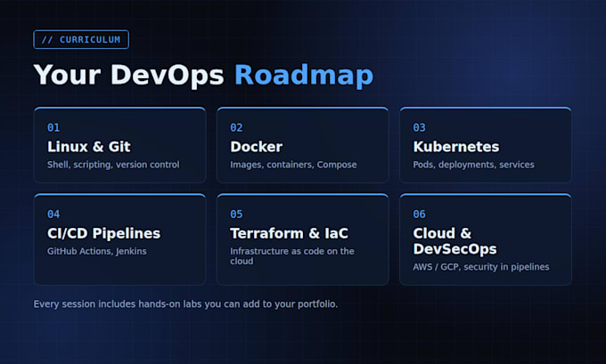Click the number 04 label

click(x=53, y=214)
